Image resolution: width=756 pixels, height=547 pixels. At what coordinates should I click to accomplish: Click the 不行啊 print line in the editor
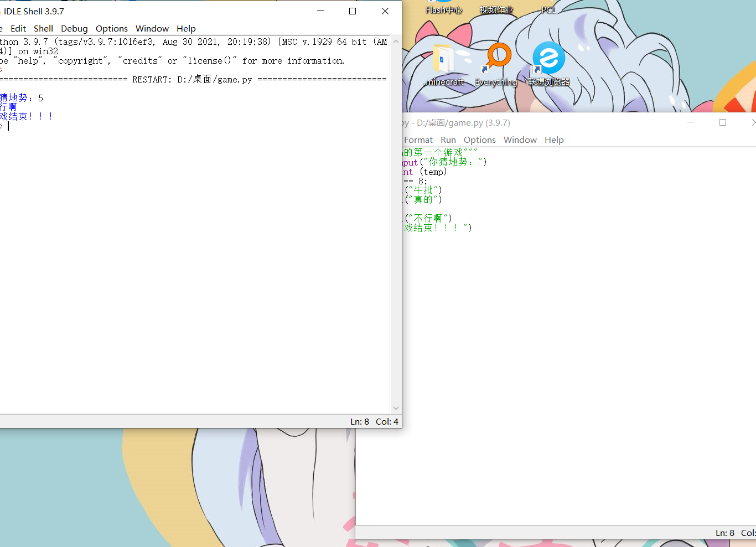(428, 218)
